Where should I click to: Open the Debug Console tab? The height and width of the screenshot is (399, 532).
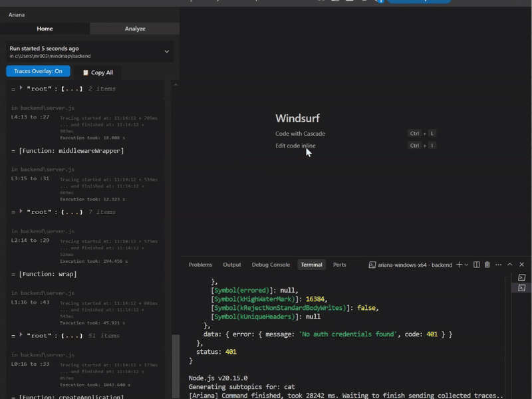click(271, 265)
